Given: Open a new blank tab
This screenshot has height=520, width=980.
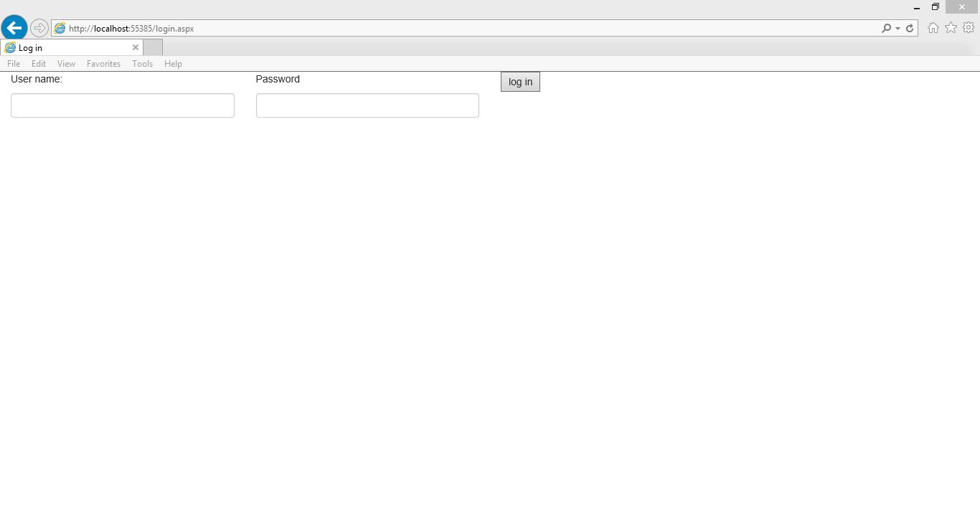Looking at the screenshot, I should coord(153,47).
